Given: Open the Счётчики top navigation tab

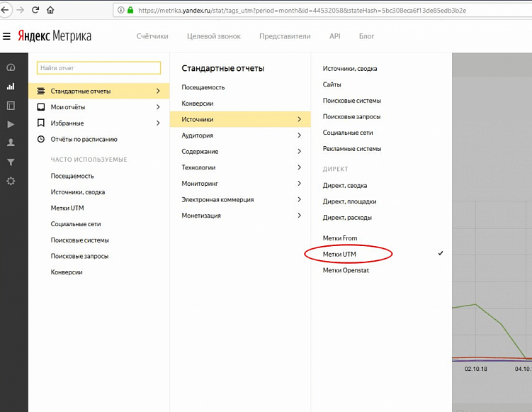Looking at the screenshot, I should click(152, 36).
